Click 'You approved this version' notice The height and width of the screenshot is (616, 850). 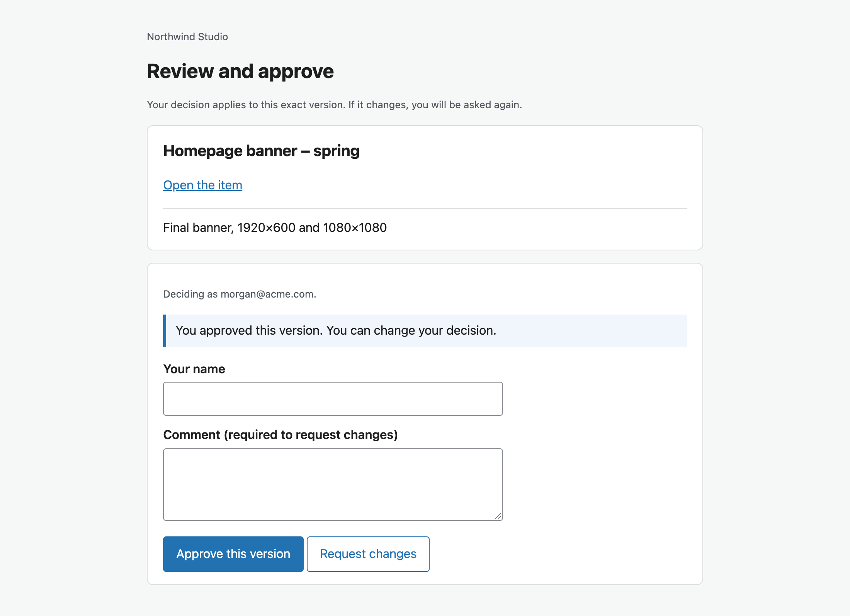425,331
